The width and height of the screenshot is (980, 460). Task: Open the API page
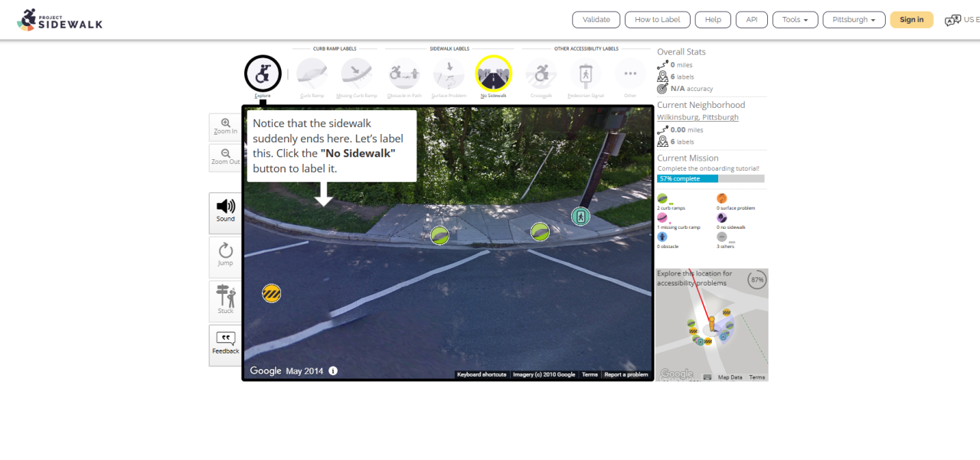[752, 20]
